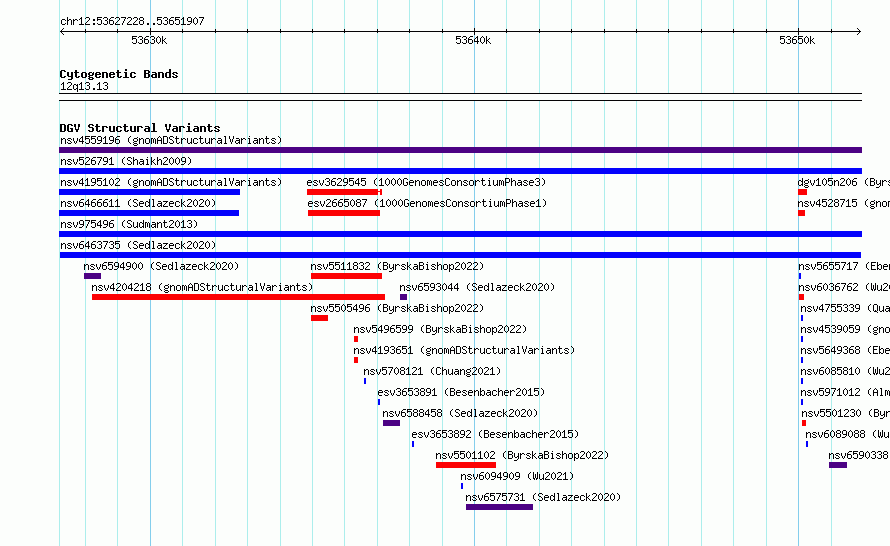The image size is (890, 546).
Task: Click the chr12:53627228..53651907 coordinates text
Action: point(132,21)
